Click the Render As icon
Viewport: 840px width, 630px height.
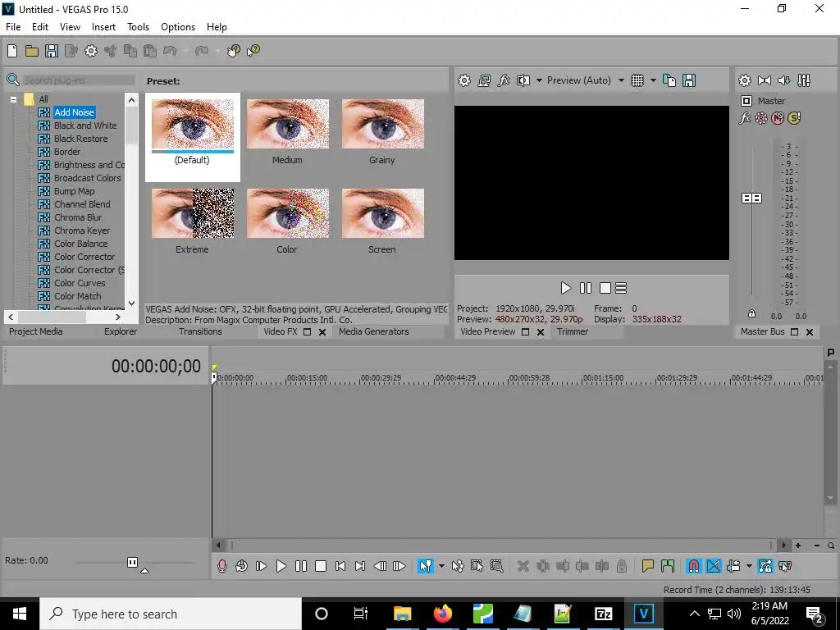coord(71,51)
